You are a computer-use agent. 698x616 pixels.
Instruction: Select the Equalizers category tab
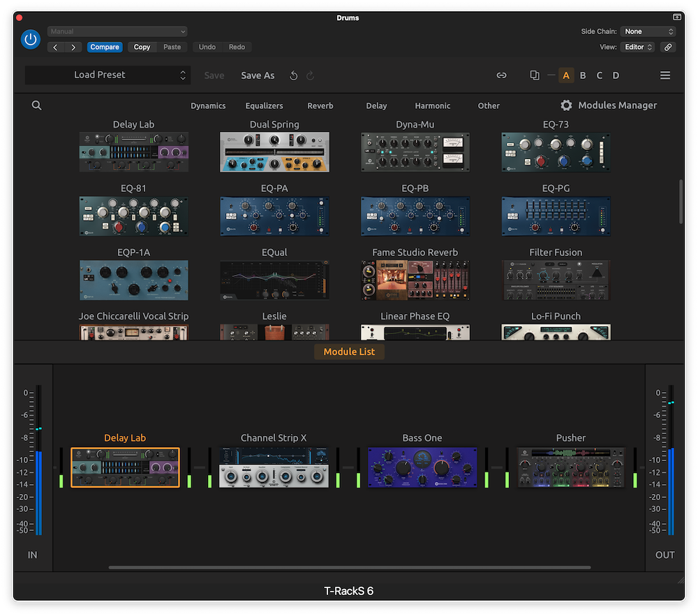pyautogui.click(x=264, y=105)
